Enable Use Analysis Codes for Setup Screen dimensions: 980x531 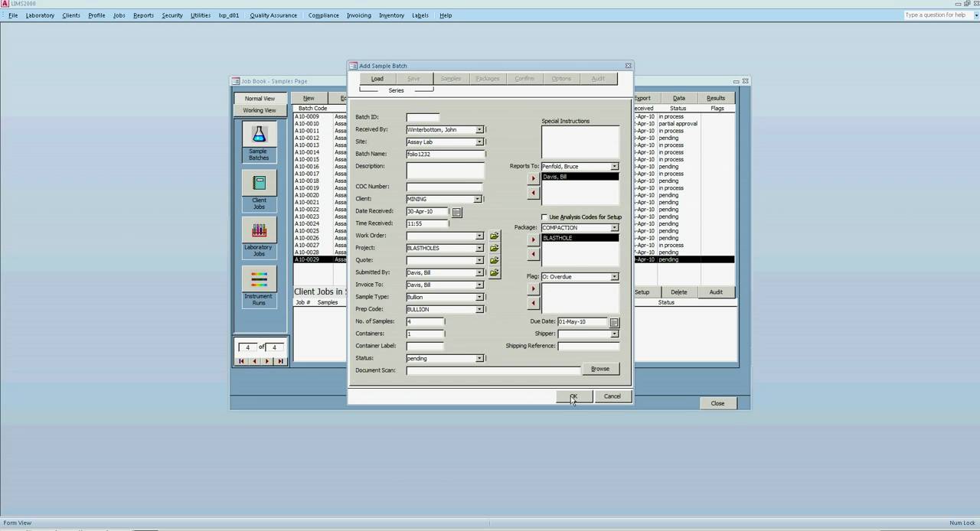[x=544, y=217]
